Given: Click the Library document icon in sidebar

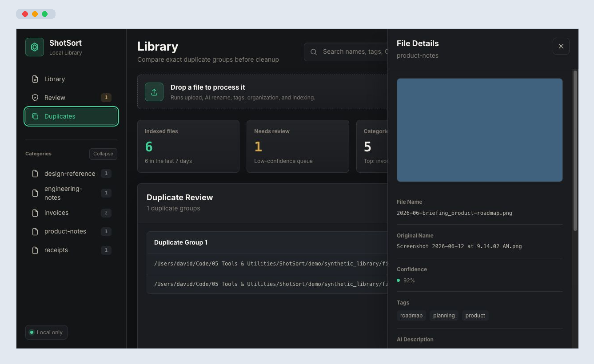Looking at the screenshot, I should click(x=35, y=79).
